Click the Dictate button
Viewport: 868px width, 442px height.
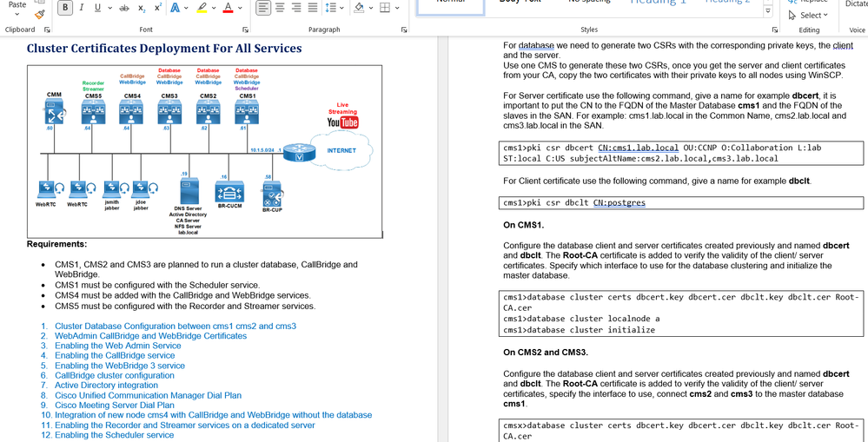pos(857,4)
